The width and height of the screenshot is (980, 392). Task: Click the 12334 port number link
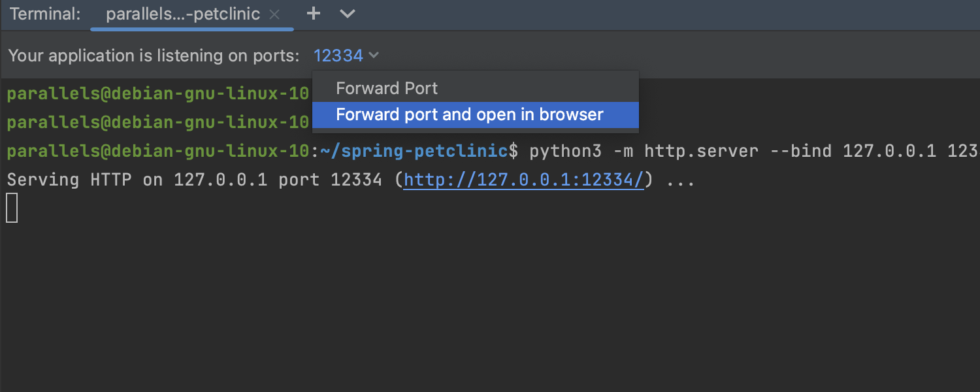(x=338, y=56)
